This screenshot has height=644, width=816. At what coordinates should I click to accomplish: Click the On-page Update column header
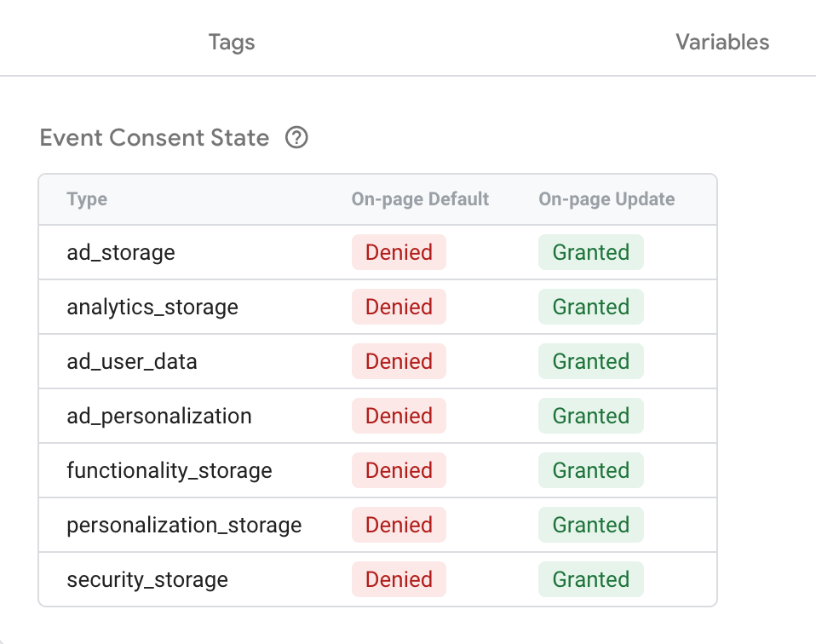pyautogui.click(x=606, y=199)
